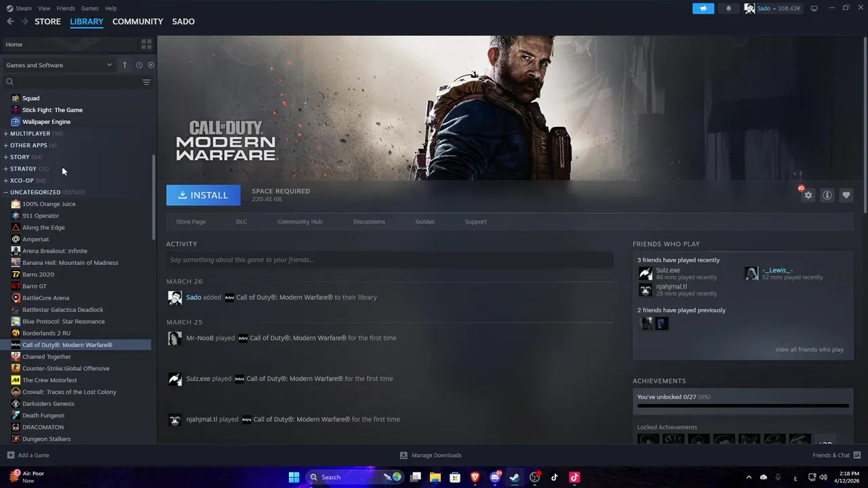This screenshot has width=868, height=488.
Task: Open the Games menu
Action: point(90,8)
